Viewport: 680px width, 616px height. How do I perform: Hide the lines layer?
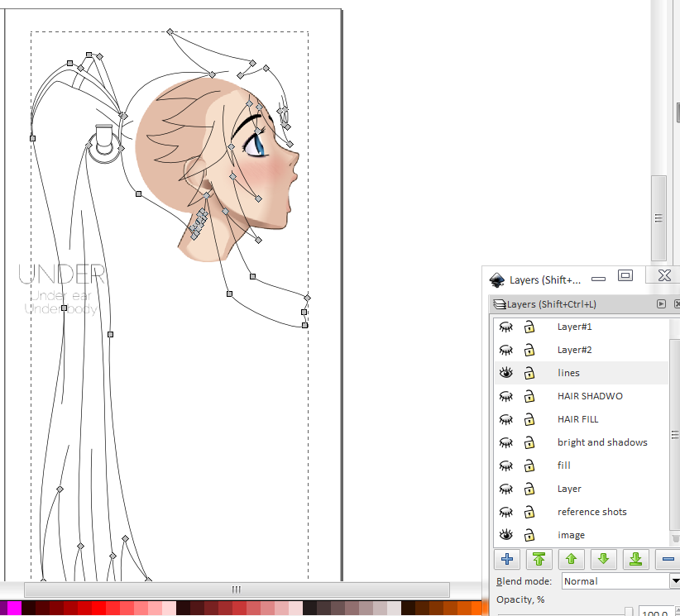[x=506, y=373]
